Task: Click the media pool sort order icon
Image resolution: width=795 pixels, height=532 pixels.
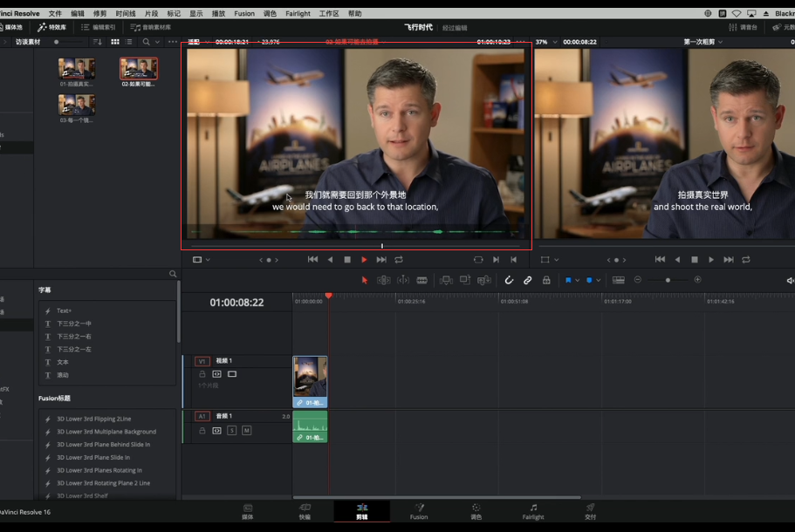Action: (98, 42)
